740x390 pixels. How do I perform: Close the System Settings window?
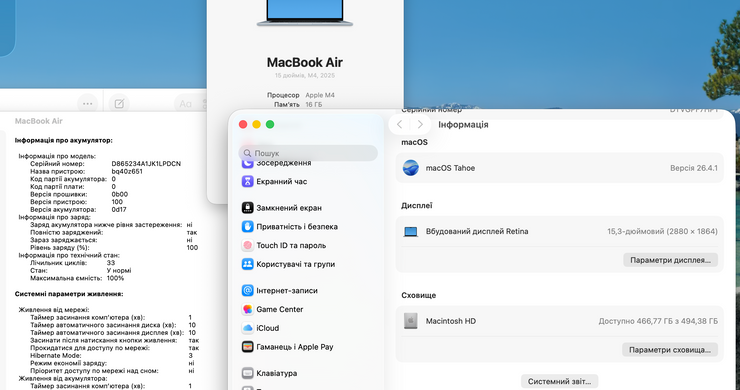click(x=243, y=124)
